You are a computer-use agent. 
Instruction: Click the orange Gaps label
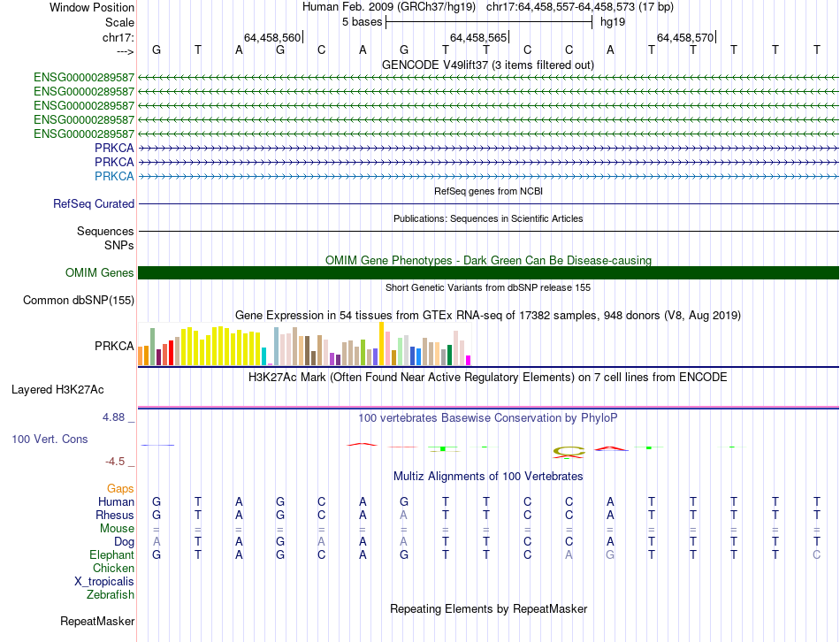tap(120, 488)
